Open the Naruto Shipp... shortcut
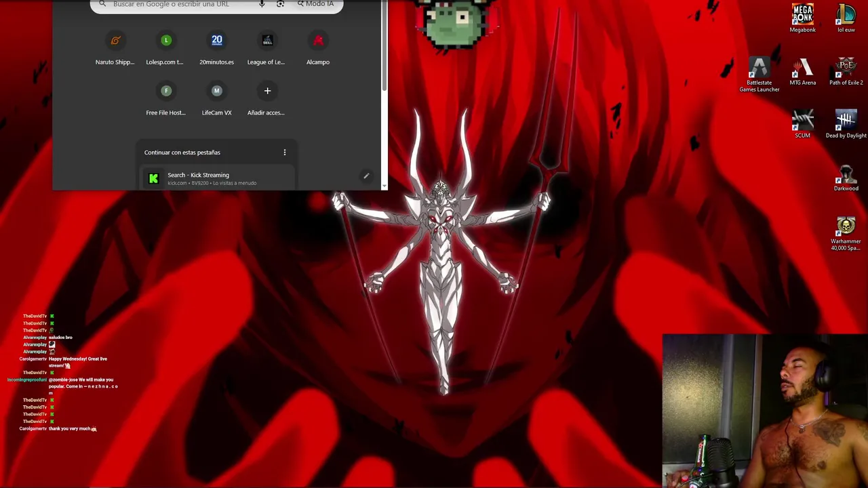 click(x=115, y=49)
